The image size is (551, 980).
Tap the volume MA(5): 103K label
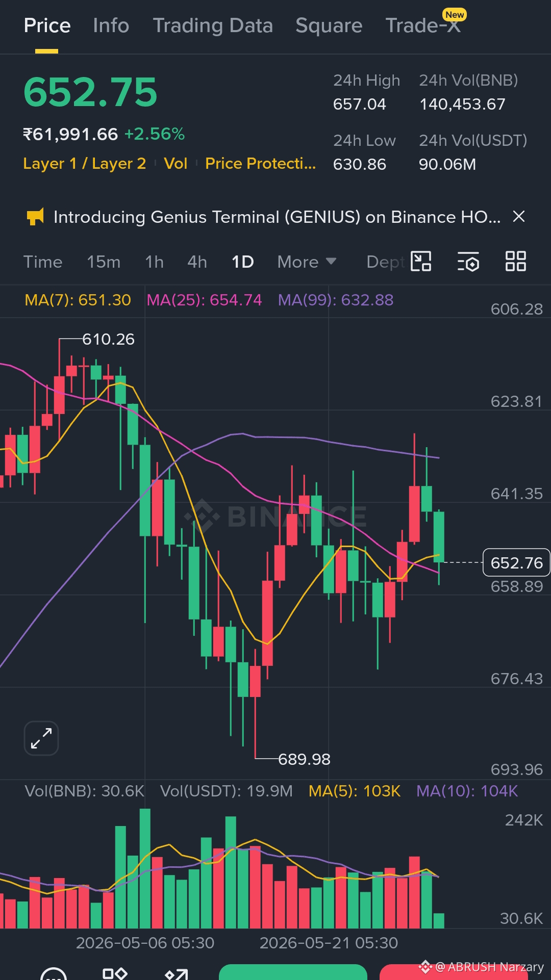click(x=355, y=791)
